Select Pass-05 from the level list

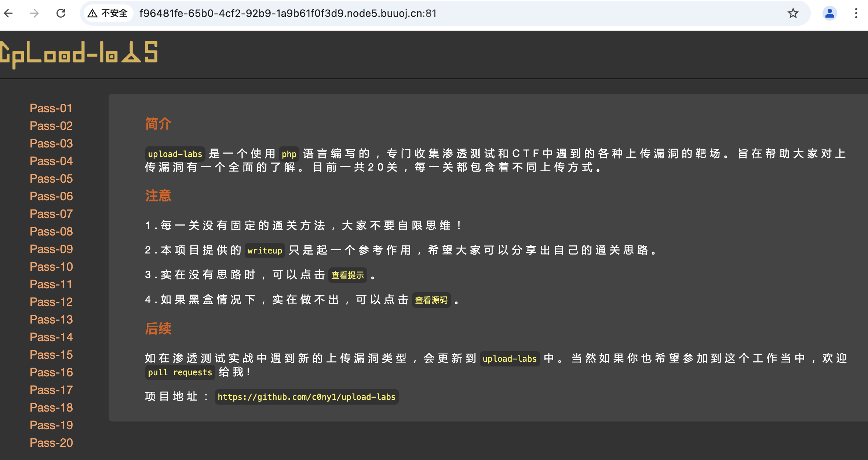tap(51, 179)
